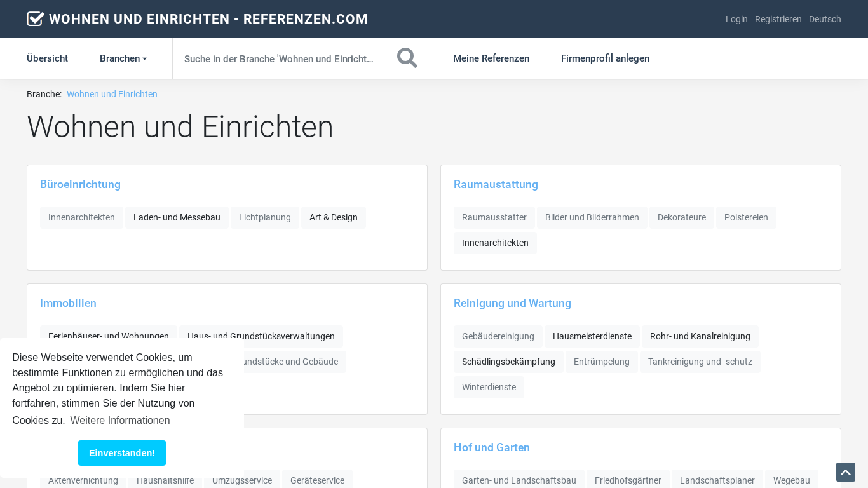Click the Login link
Image resolution: width=868 pixels, height=488 pixels.
click(x=736, y=19)
